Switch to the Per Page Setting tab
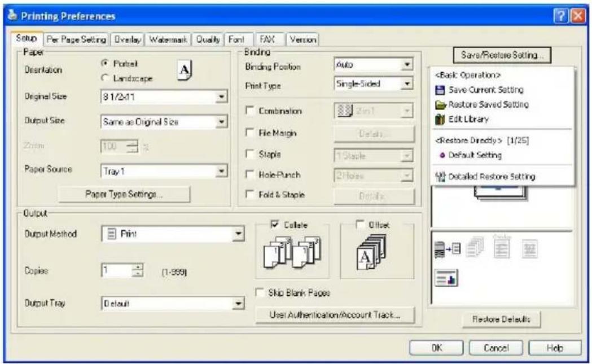Viewport: 592px width, 364px height. (76, 40)
